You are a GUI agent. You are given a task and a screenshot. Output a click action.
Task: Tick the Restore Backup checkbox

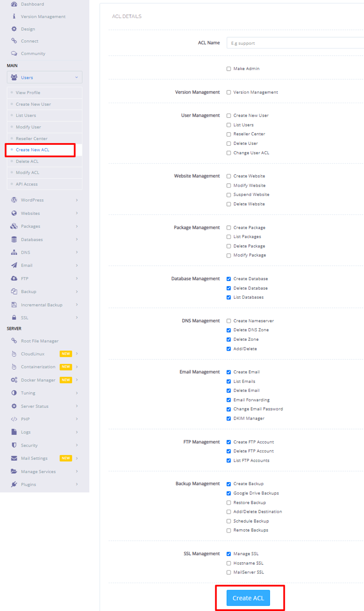tap(229, 503)
